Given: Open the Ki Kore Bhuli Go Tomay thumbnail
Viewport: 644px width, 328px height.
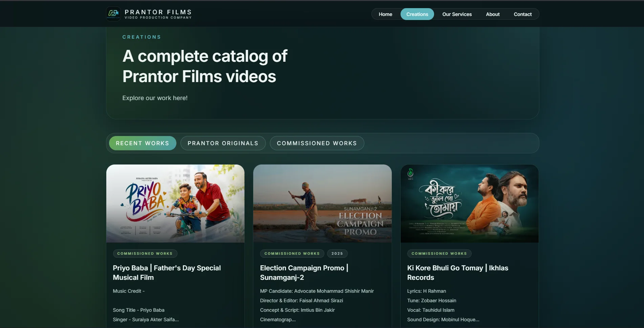Looking at the screenshot, I should (470, 204).
